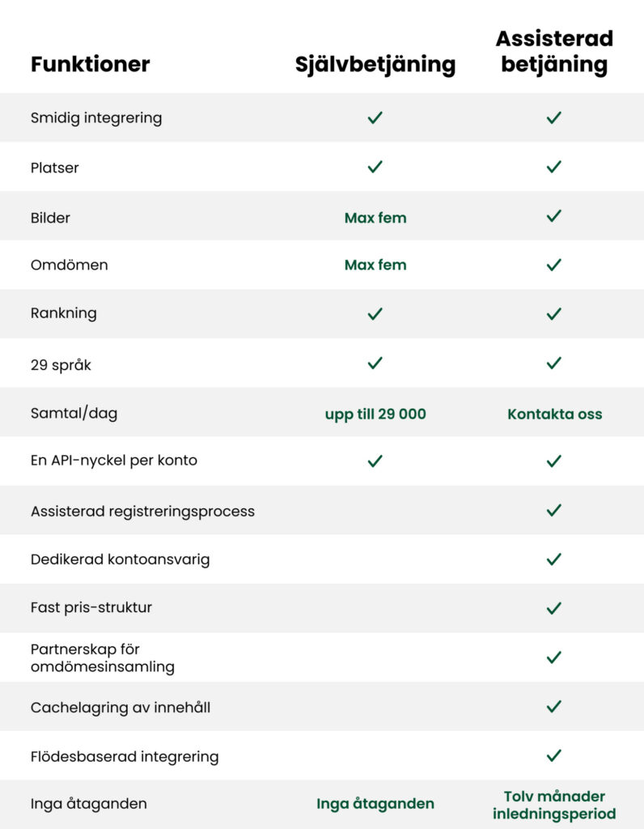Select the Assisterad betjäning column header
This screenshot has width=644, height=829.
pos(554,52)
